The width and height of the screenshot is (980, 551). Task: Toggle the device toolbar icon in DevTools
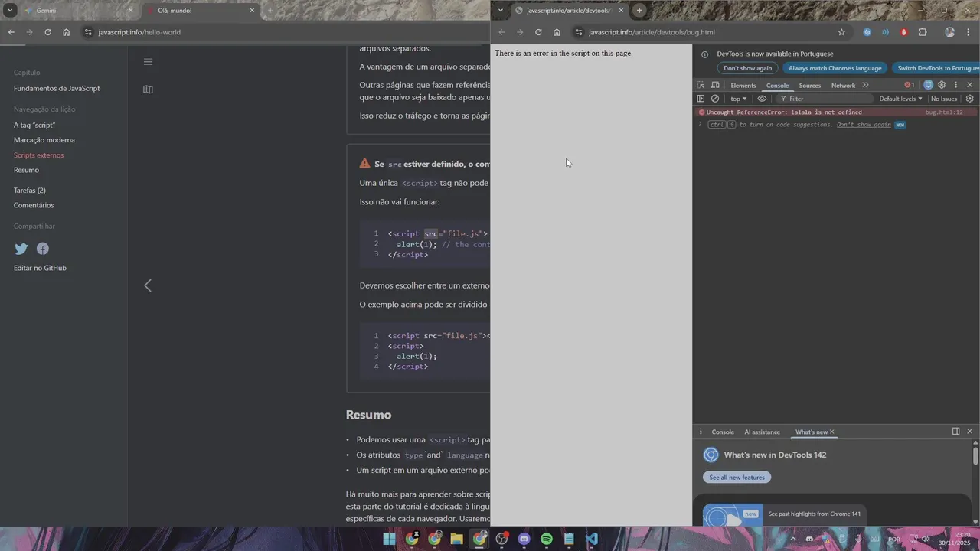[x=715, y=85]
